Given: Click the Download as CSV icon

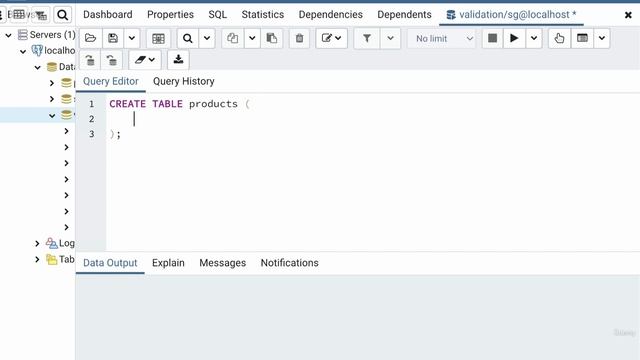Looking at the screenshot, I should [178, 60].
